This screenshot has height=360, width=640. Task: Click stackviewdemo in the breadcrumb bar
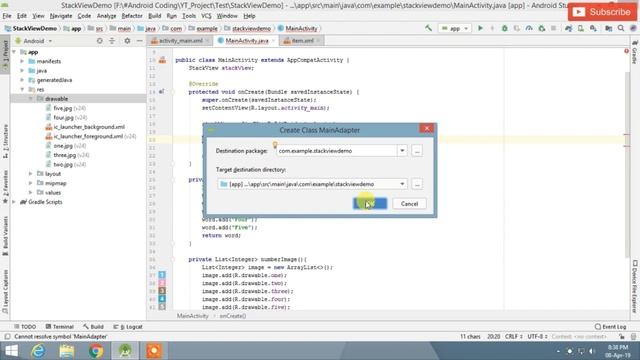tap(251, 29)
